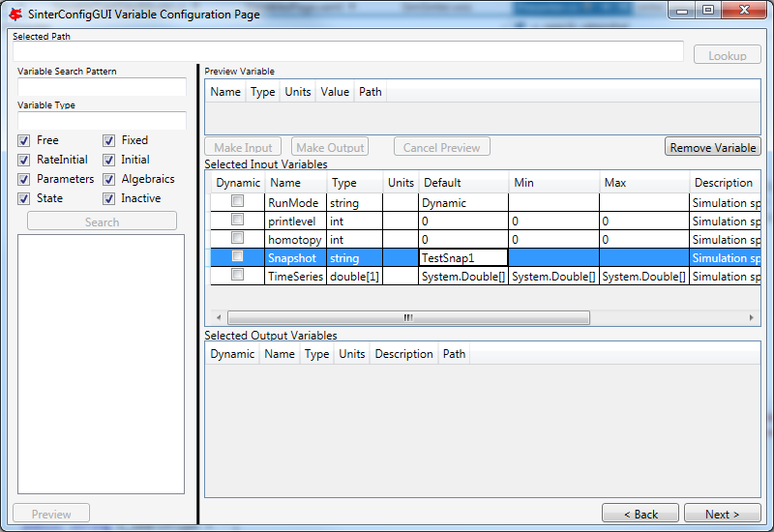This screenshot has width=774, height=532.
Task: Toggle the Inactive checkbox
Action: coord(109,198)
